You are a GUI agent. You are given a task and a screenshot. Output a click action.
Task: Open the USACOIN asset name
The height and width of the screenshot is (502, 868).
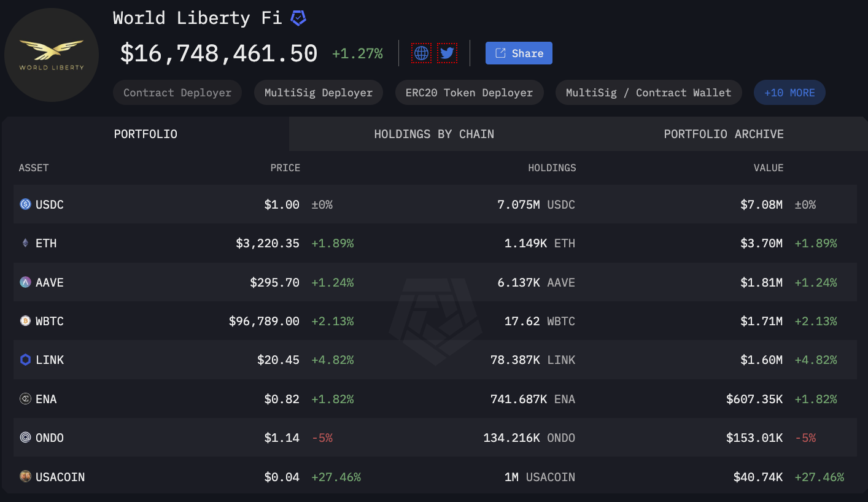point(60,477)
